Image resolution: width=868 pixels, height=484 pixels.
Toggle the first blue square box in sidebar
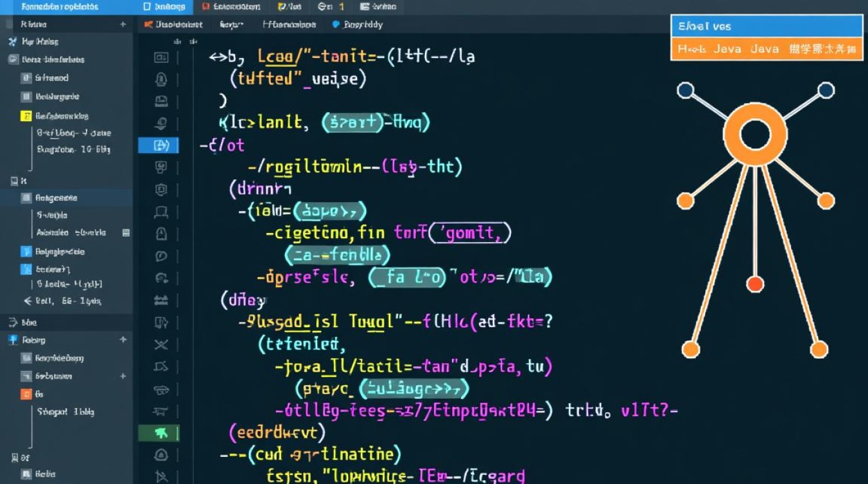(x=26, y=252)
